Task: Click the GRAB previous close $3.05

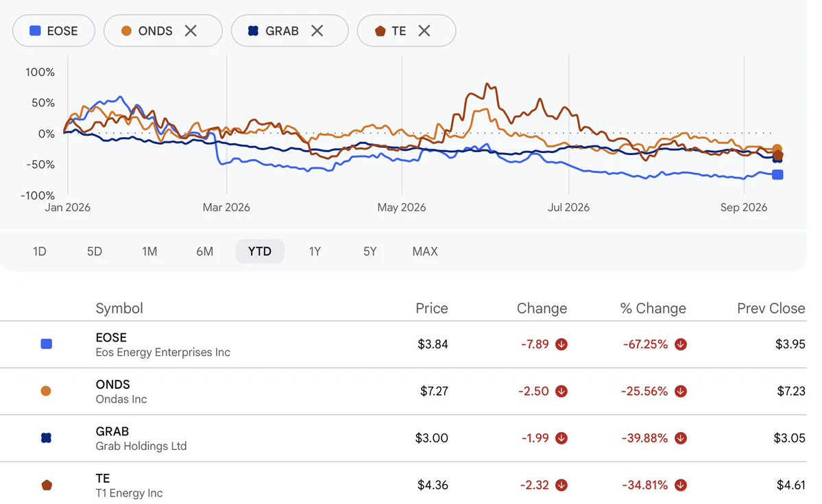Action: (x=790, y=438)
